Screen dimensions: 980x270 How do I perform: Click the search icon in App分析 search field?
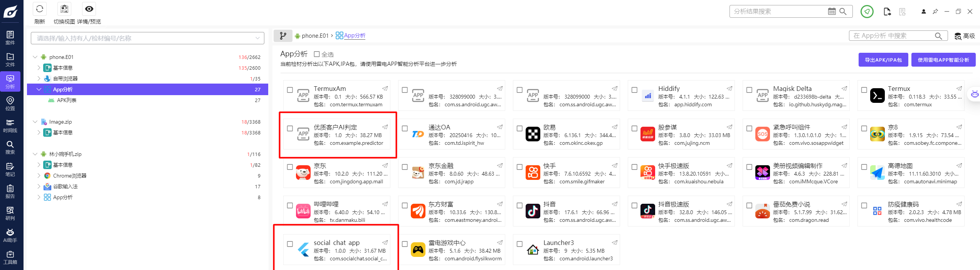[938, 36]
